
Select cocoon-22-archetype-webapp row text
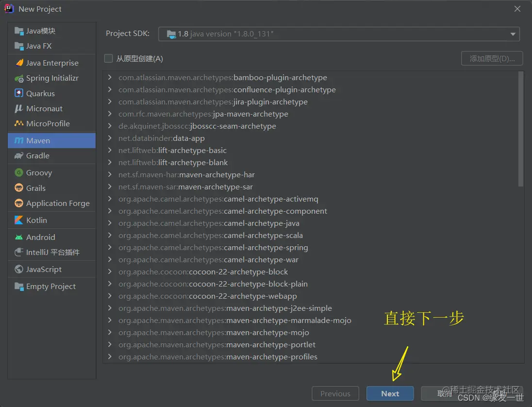(x=207, y=296)
